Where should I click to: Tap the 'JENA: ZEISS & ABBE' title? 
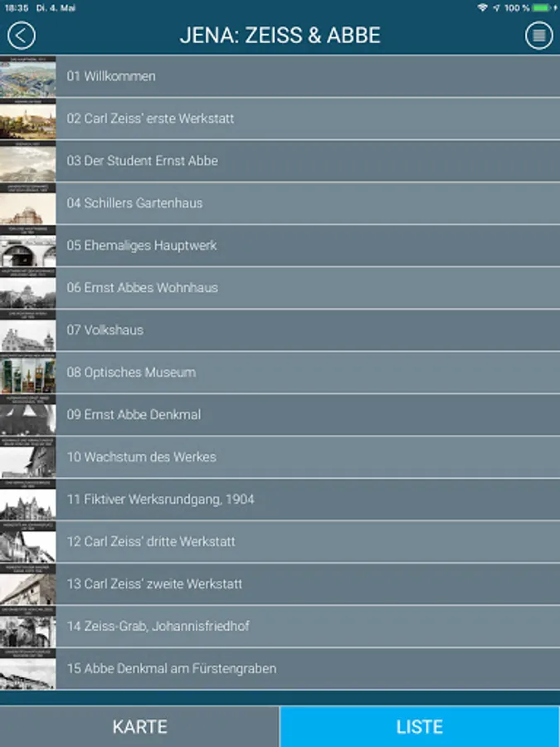[x=280, y=35]
